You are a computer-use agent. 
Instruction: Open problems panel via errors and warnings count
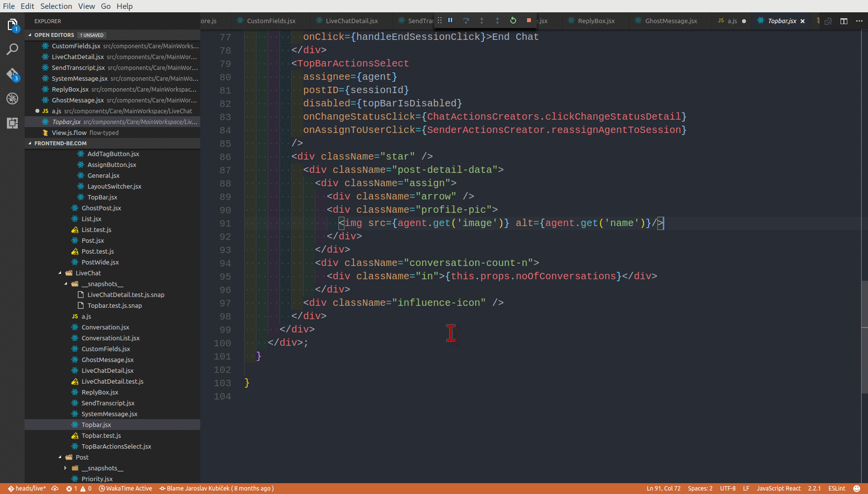(79, 489)
